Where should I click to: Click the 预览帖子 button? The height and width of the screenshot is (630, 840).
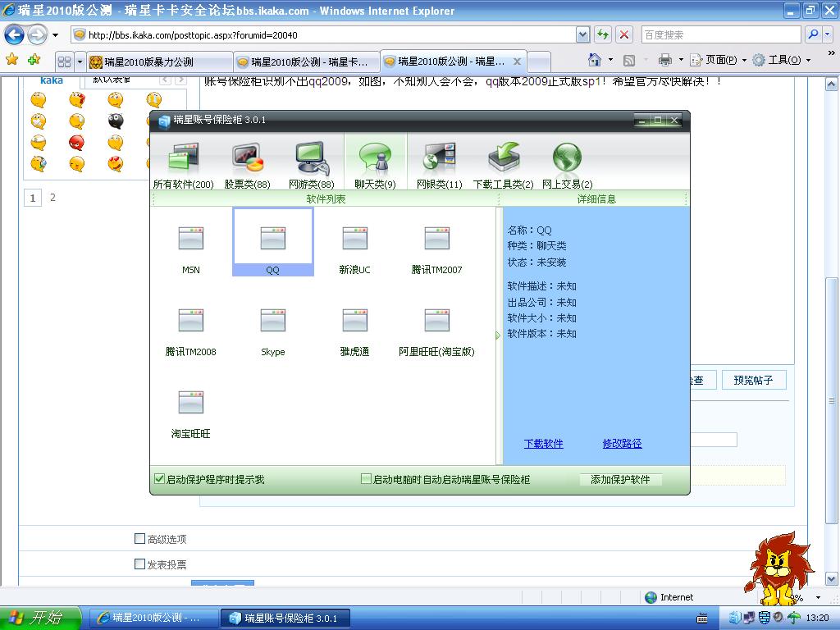[753, 380]
